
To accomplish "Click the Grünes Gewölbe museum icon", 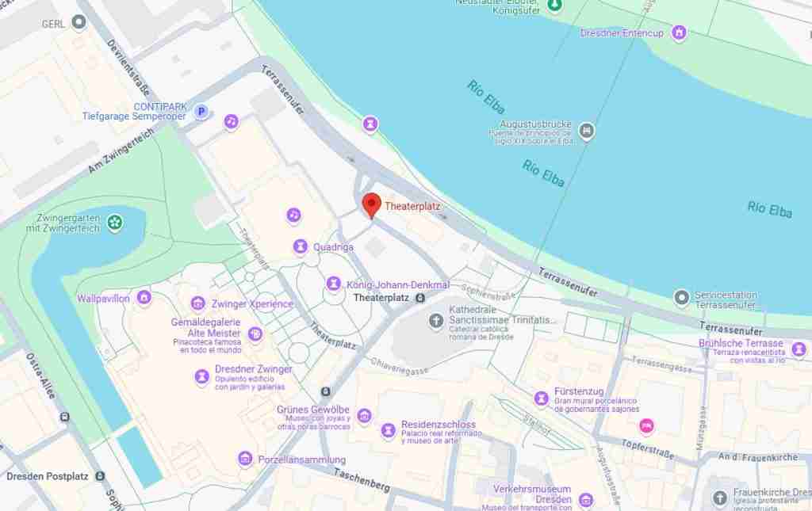I will tap(365, 415).
